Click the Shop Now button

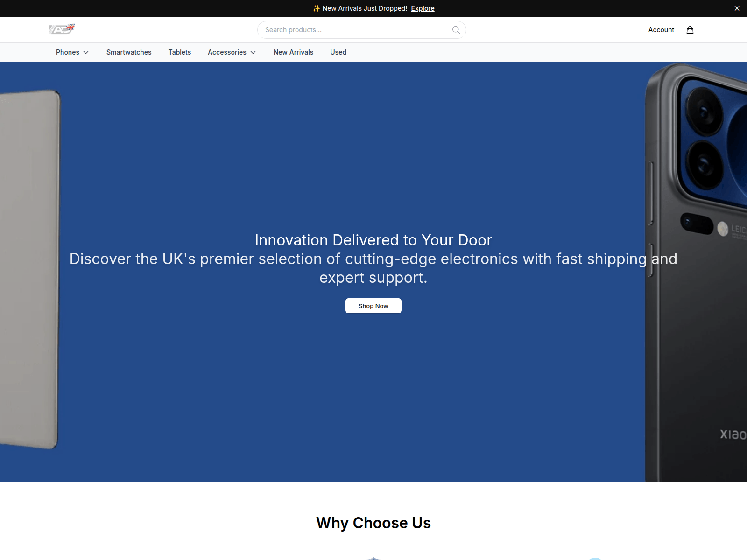[373, 306]
